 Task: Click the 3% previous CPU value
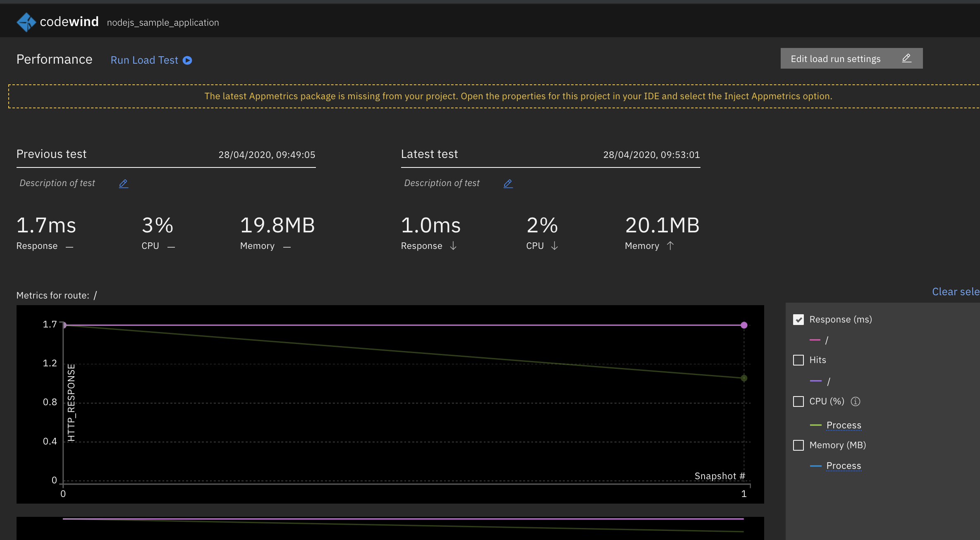coord(158,226)
